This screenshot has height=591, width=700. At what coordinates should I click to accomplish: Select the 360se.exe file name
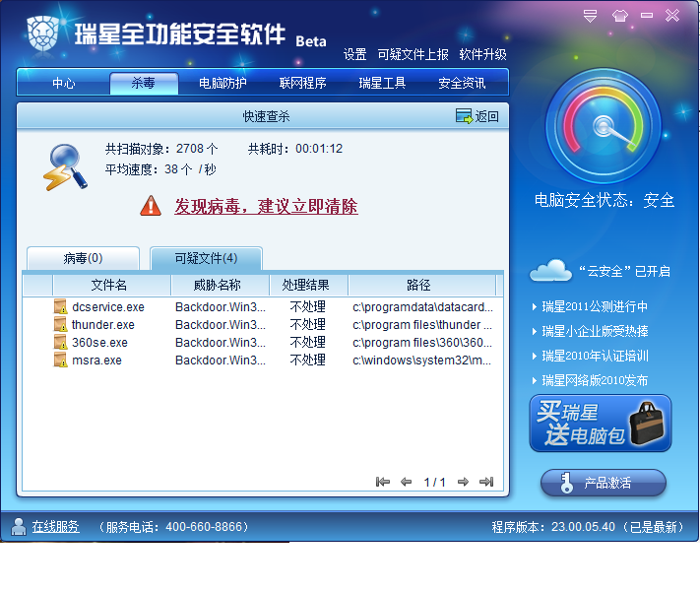(100, 343)
